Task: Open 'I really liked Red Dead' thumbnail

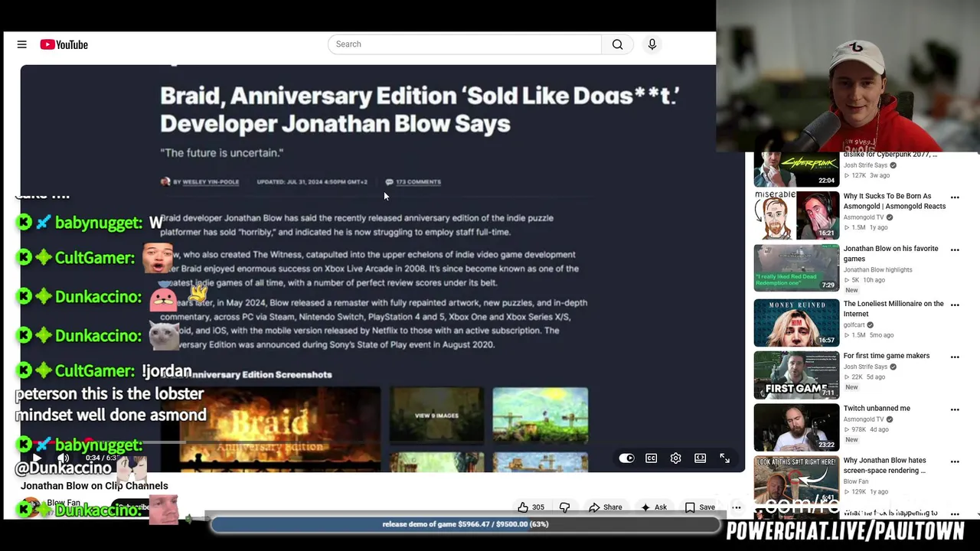Action: [796, 268]
